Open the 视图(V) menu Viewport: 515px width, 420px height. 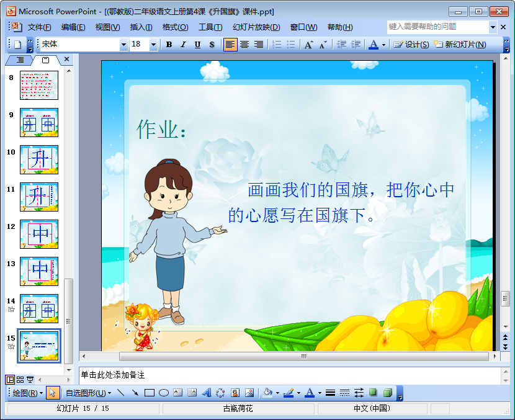pyautogui.click(x=107, y=27)
